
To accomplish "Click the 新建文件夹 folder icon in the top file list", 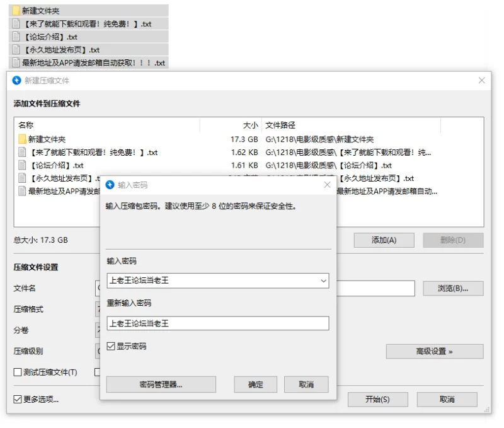I will point(16,11).
